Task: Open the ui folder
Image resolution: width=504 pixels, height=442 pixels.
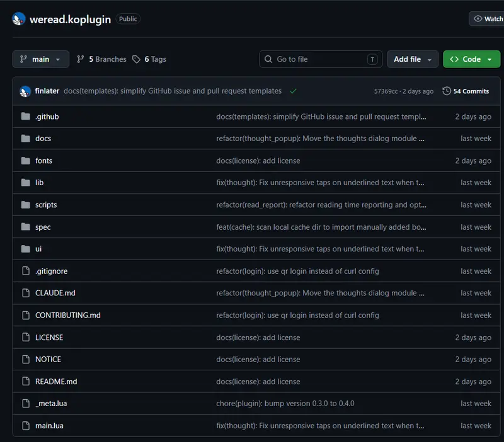Action: click(x=38, y=249)
